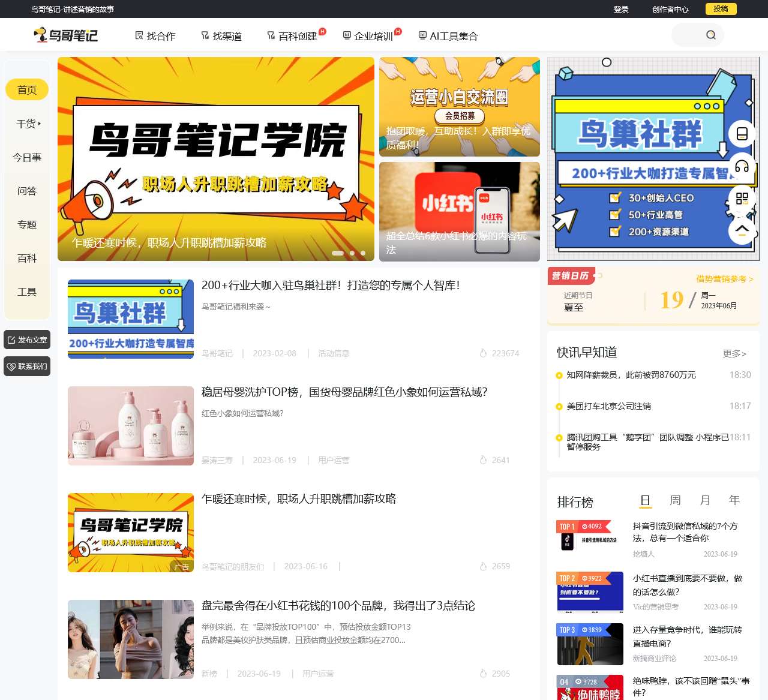Click the search magnifier icon
768x700 pixels.
tap(711, 35)
